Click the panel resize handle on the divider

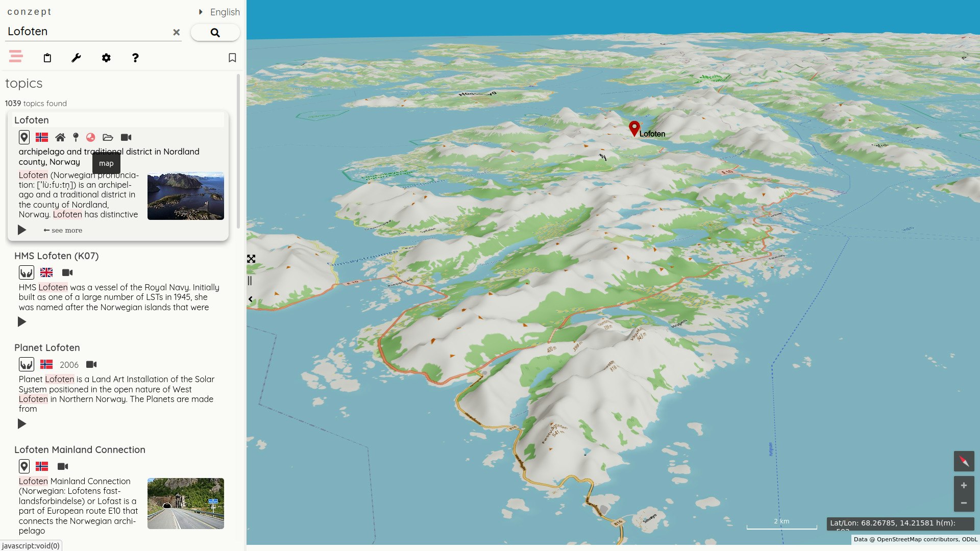[x=250, y=281]
